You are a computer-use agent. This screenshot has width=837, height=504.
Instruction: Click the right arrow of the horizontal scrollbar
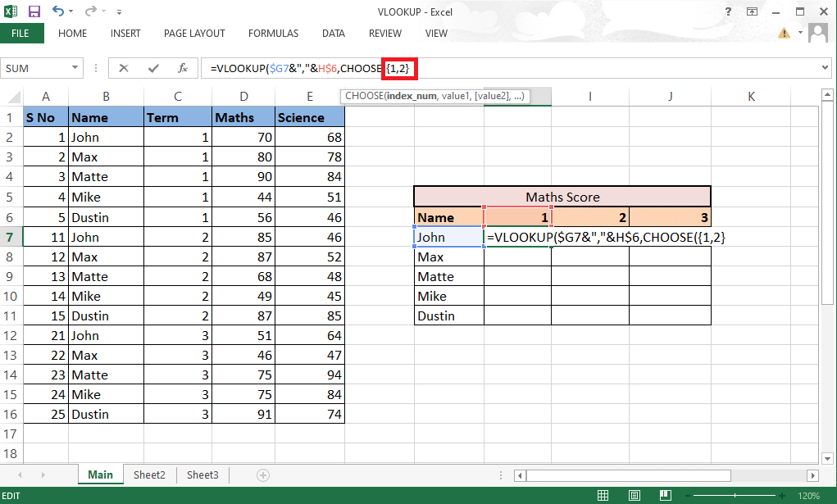click(x=812, y=474)
